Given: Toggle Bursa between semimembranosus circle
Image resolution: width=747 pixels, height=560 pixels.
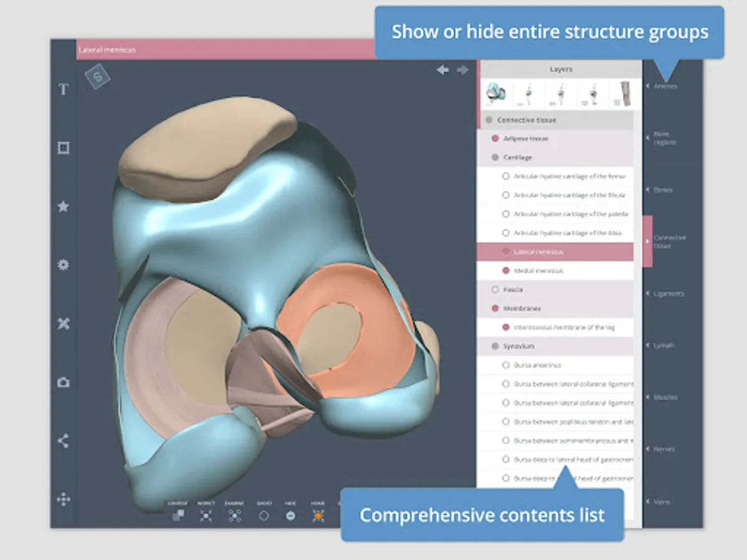Looking at the screenshot, I should pyautogui.click(x=505, y=441).
